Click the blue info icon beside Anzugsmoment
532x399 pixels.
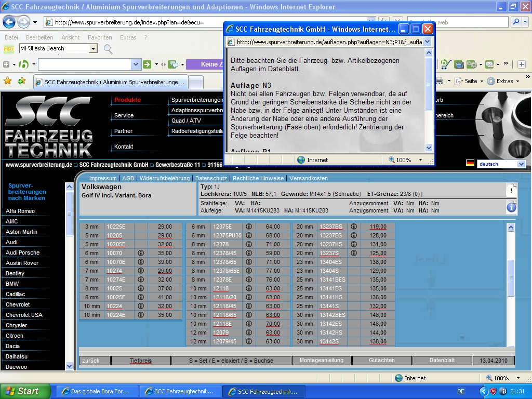point(511,207)
